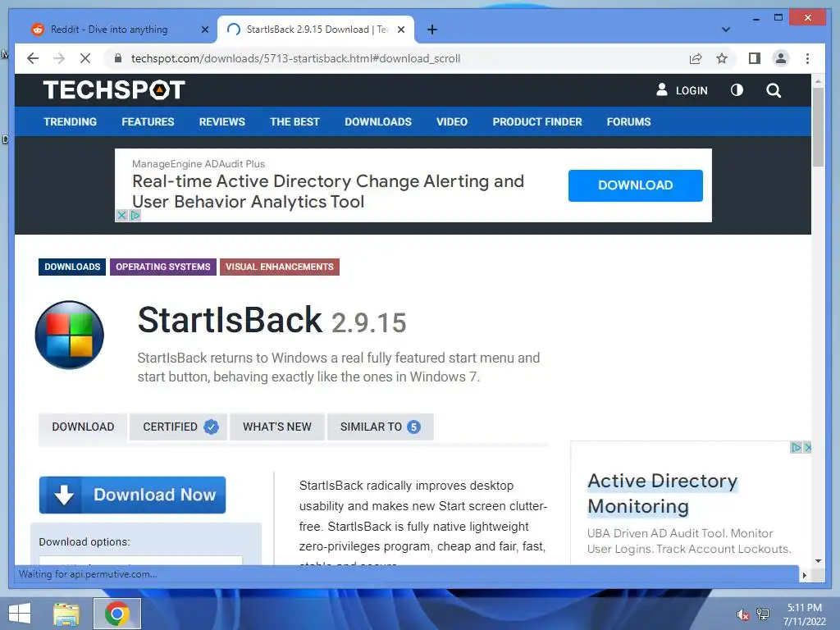Stop page loading with the X button
The height and width of the screenshot is (630, 840).
coord(85,58)
